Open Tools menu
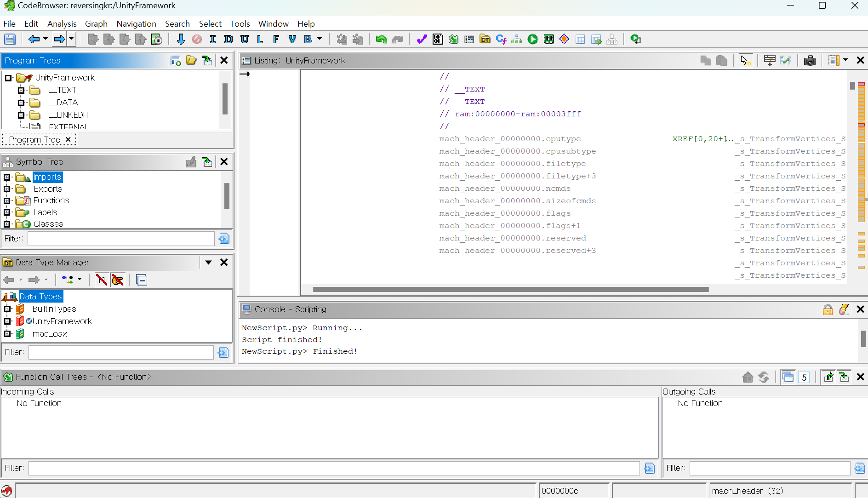The width and height of the screenshot is (868, 498). pyautogui.click(x=240, y=23)
